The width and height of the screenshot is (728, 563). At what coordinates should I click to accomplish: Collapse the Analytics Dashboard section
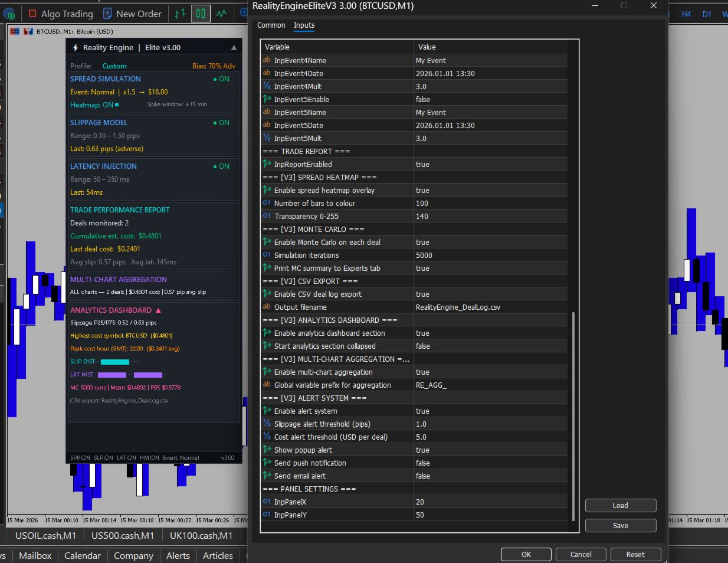(158, 310)
